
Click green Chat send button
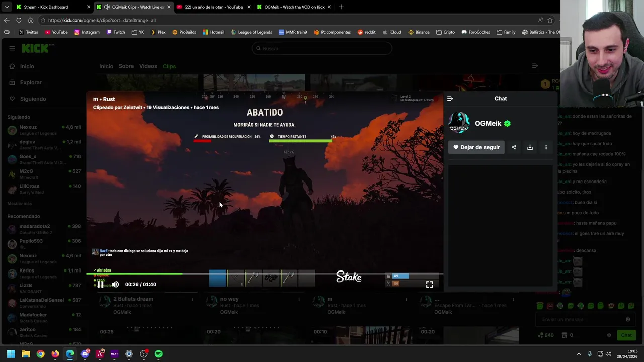click(x=626, y=335)
